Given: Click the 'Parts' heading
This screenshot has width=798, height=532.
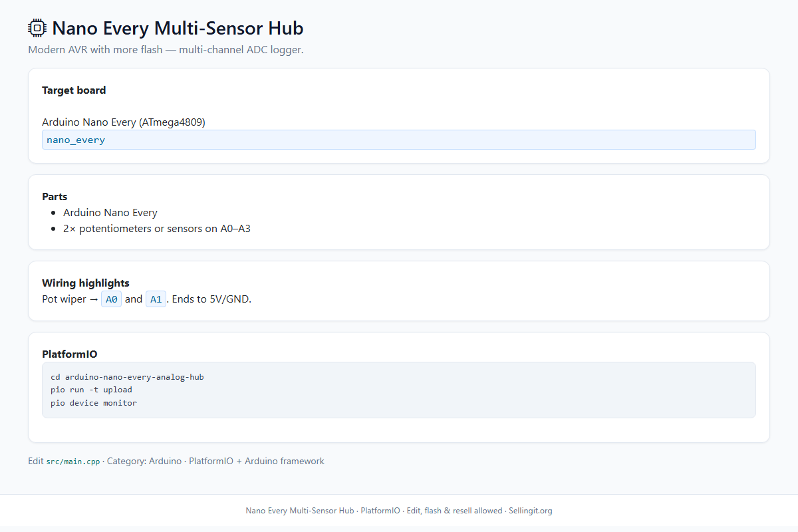Looking at the screenshot, I should pyautogui.click(x=55, y=196).
